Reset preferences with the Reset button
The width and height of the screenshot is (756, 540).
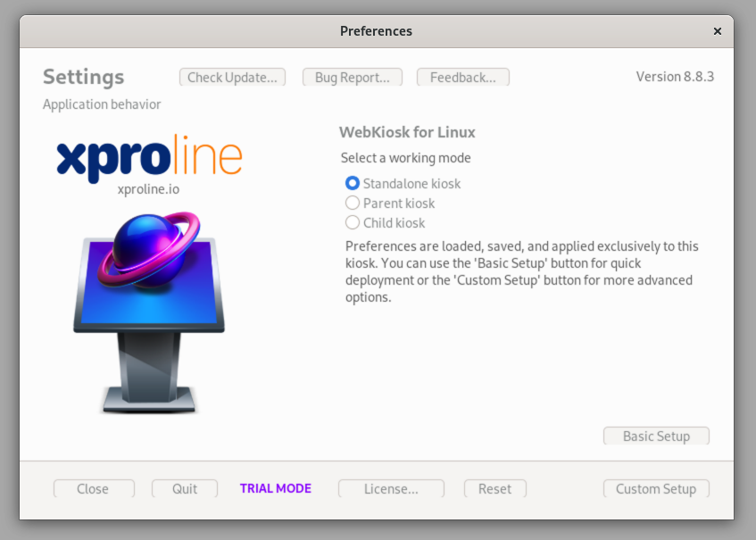click(x=495, y=488)
